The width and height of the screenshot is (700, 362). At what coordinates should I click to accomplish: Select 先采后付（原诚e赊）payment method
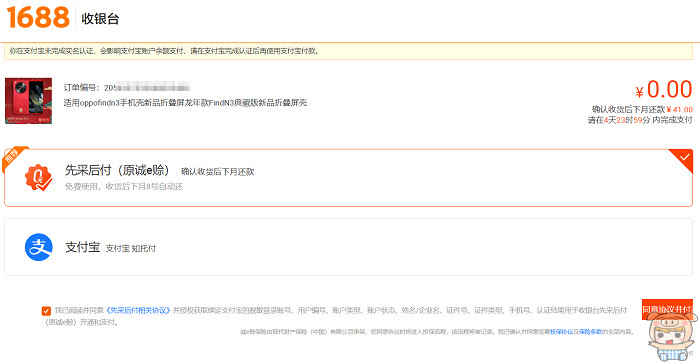[x=348, y=178]
